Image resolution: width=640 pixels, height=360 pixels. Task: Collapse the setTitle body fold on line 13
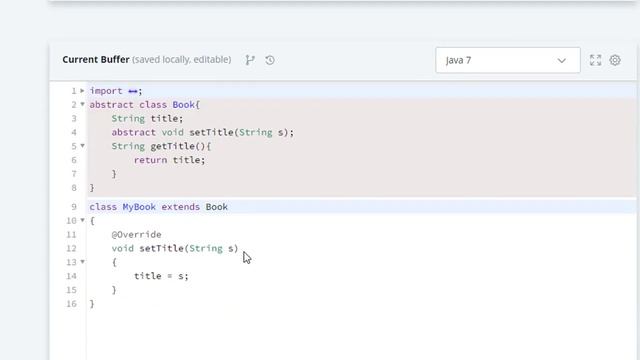pos(82,262)
